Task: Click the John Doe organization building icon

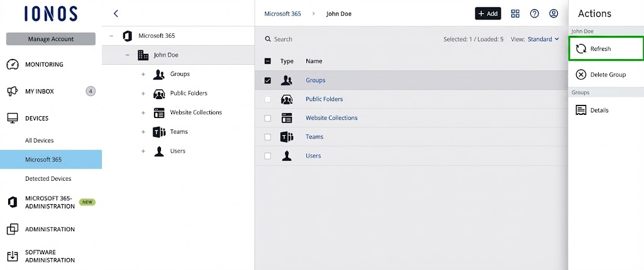Action: pyautogui.click(x=143, y=55)
